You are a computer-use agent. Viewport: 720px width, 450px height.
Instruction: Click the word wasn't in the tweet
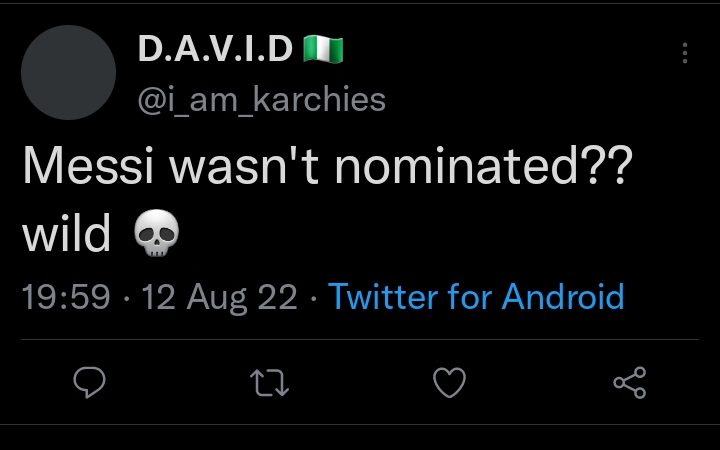(x=244, y=165)
